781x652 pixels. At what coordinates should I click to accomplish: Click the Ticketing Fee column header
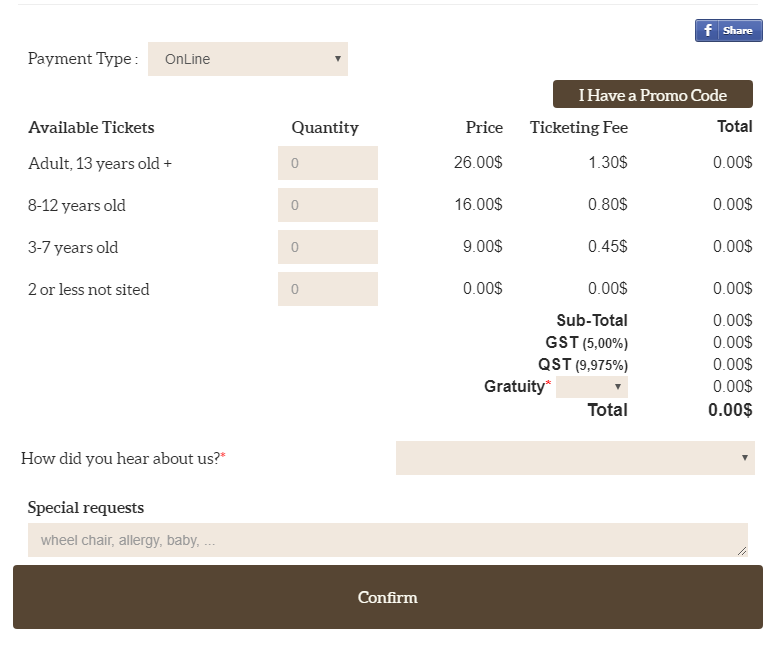click(x=578, y=127)
